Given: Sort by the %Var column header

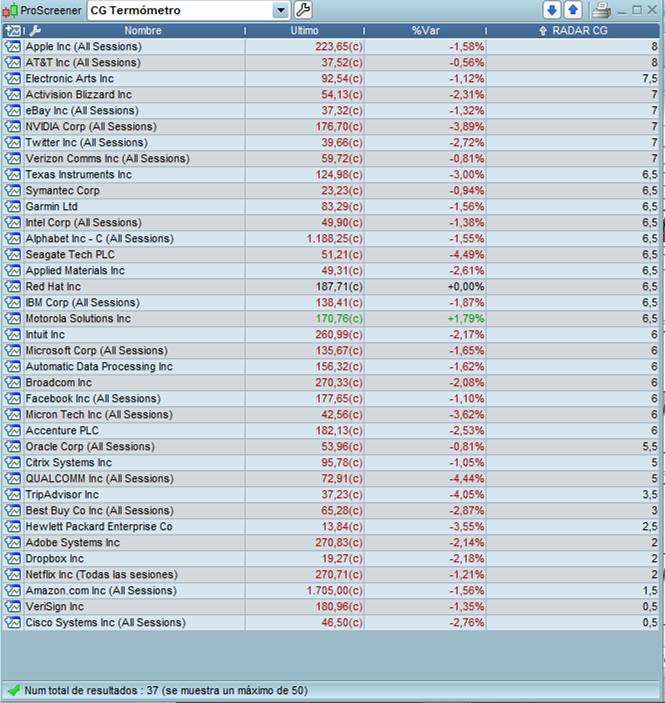Looking at the screenshot, I should (x=426, y=30).
